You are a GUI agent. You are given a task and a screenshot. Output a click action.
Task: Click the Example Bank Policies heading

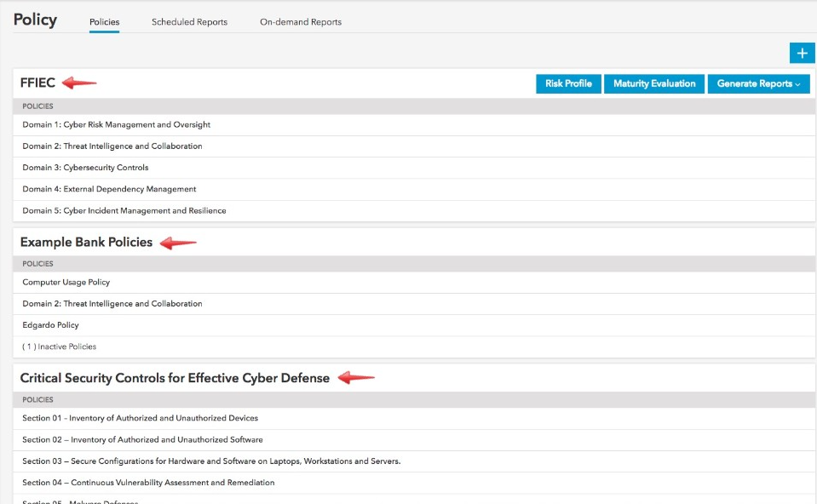86,242
